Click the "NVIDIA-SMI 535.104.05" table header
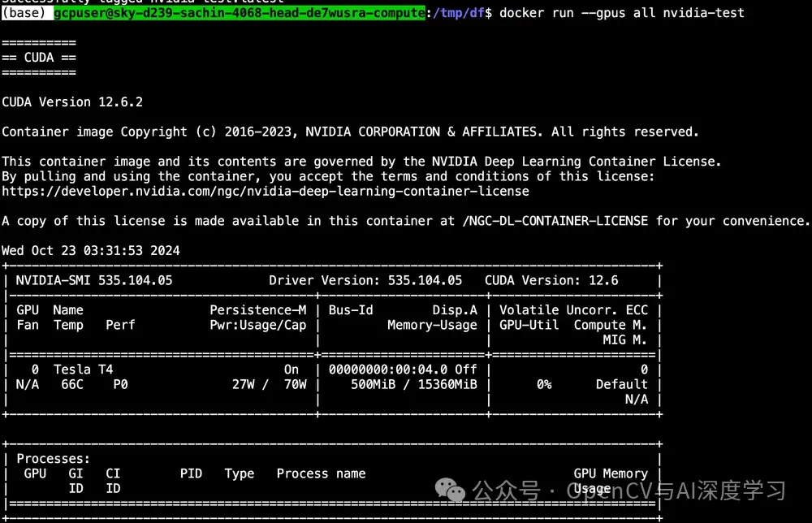 click(x=93, y=281)
